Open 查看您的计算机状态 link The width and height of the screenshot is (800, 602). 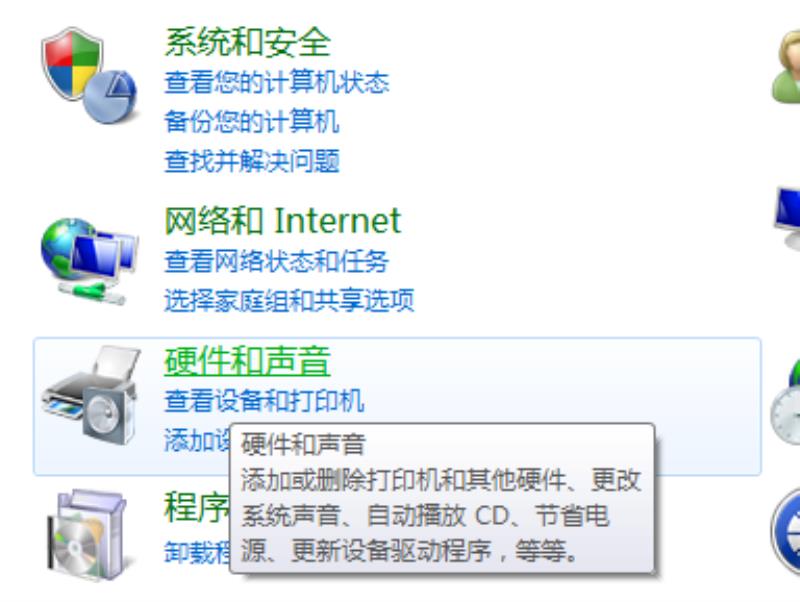(277, 83)
